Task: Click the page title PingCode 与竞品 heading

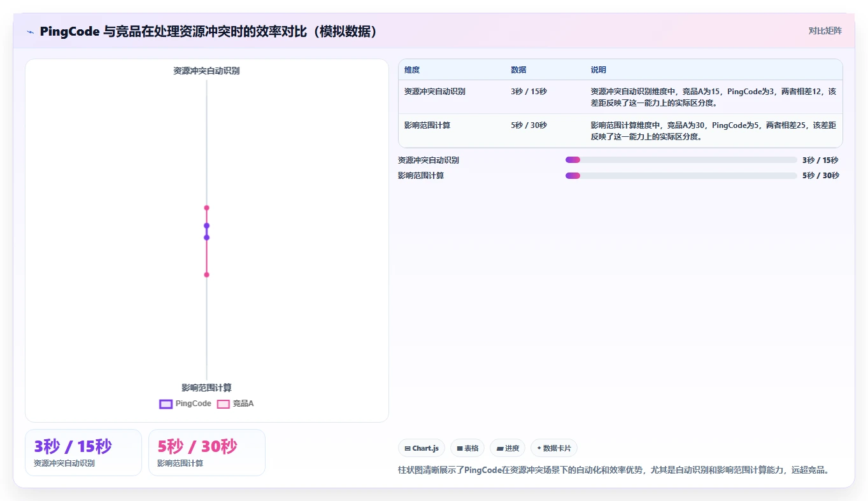Action: pos(208,31)
